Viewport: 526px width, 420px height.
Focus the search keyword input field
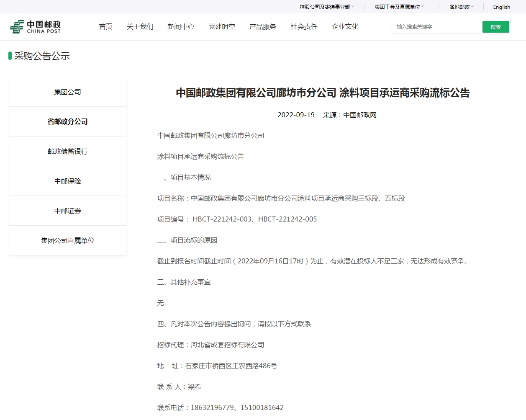[x=437, y=27]
